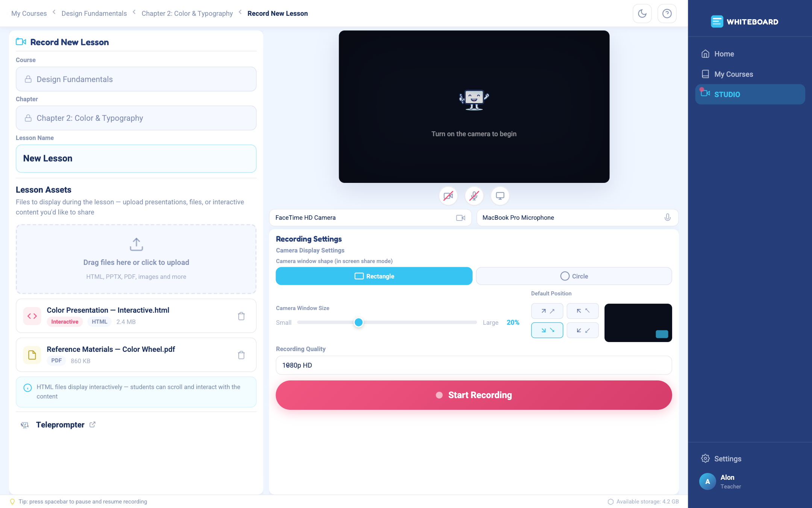Open Teleprompter external link icon
The width and height of the screenshot is (812, 508).
[x=92, y=424]
